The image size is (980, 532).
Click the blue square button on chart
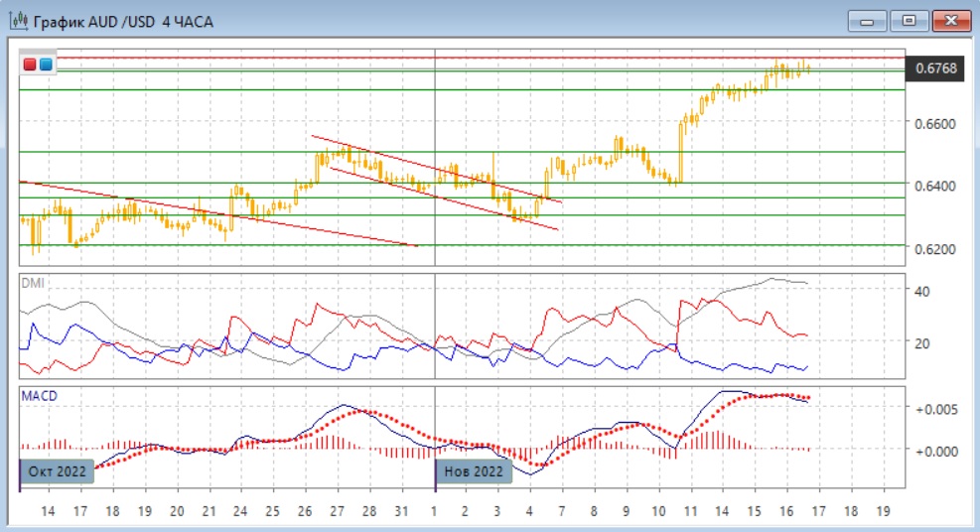point(46,65)
